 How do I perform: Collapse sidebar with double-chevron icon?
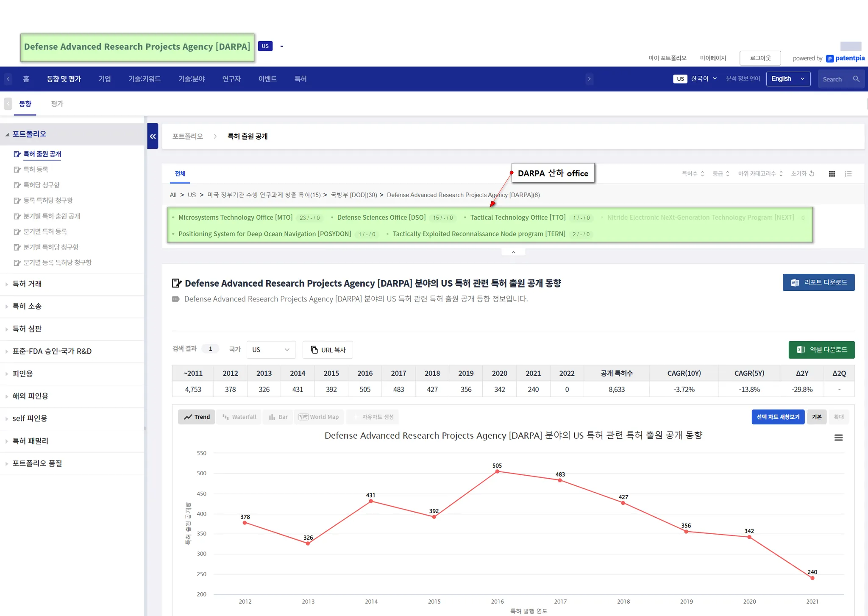[x=153, y=136]
